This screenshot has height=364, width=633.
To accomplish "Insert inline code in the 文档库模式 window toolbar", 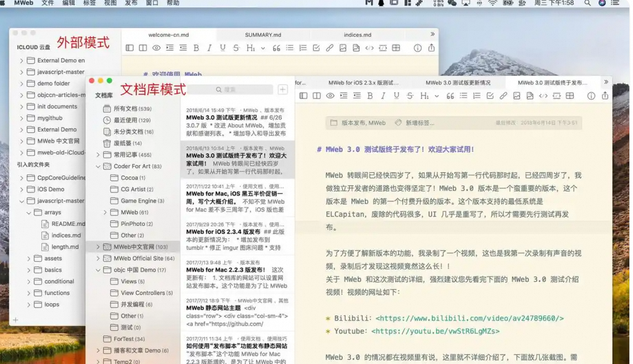I will click(x=543, y=96).
